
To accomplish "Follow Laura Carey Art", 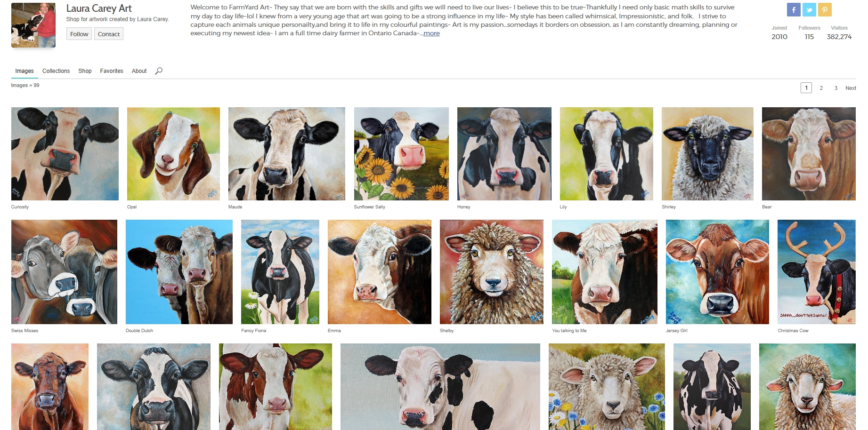I will [x=79, y=34].
